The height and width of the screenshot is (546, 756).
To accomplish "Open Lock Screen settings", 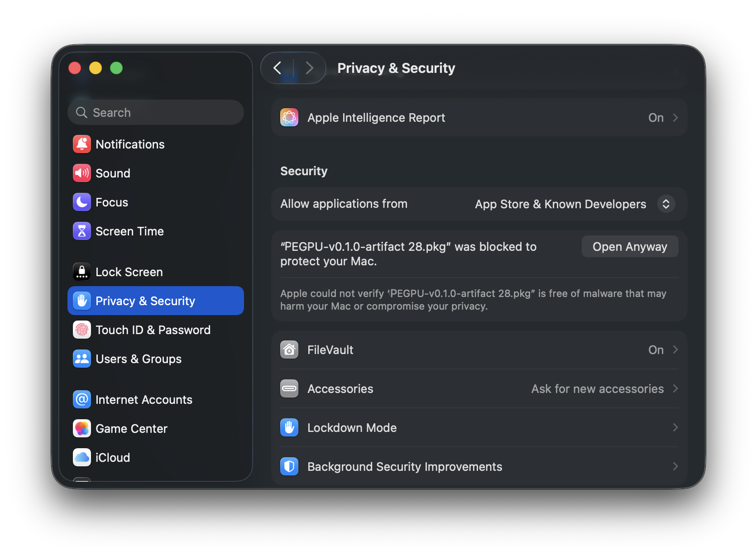I will 156,272.
